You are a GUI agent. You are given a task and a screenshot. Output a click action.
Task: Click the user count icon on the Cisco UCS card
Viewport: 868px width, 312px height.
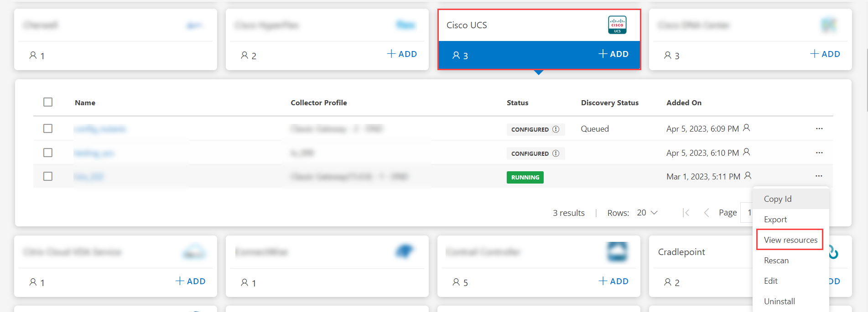[x=456, y=55]
